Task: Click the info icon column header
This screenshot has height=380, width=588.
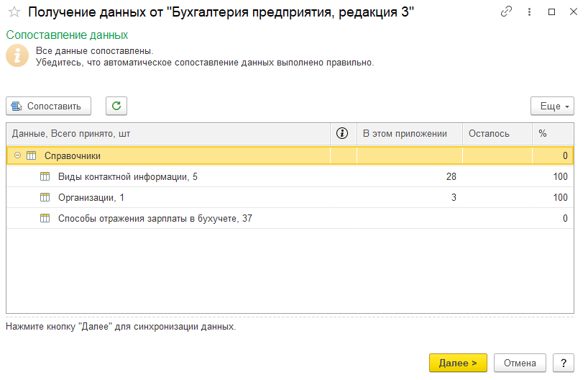Action: point(342,133)
